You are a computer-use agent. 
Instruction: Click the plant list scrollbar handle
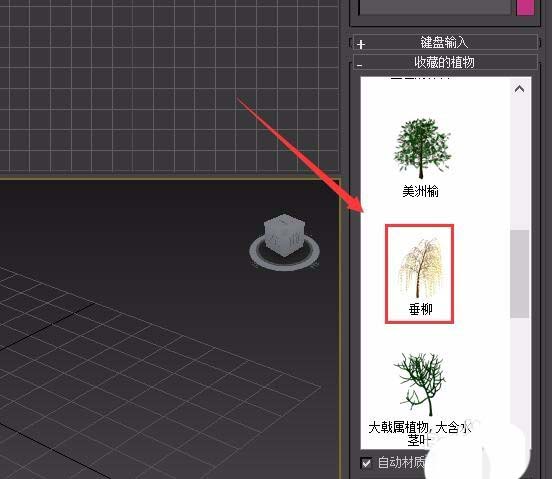(520, 274)
